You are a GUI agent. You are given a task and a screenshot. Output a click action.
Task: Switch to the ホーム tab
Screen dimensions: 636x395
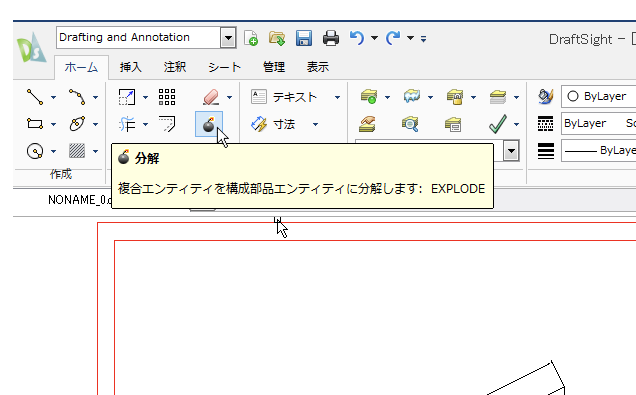click(x=81, y=67)
